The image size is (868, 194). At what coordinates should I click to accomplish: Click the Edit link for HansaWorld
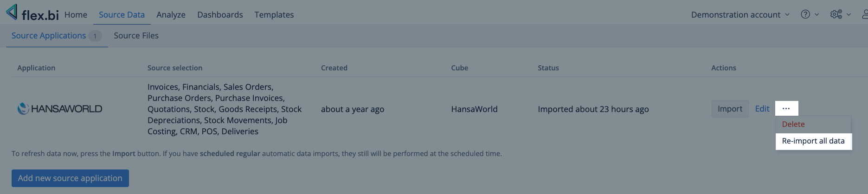762,109
